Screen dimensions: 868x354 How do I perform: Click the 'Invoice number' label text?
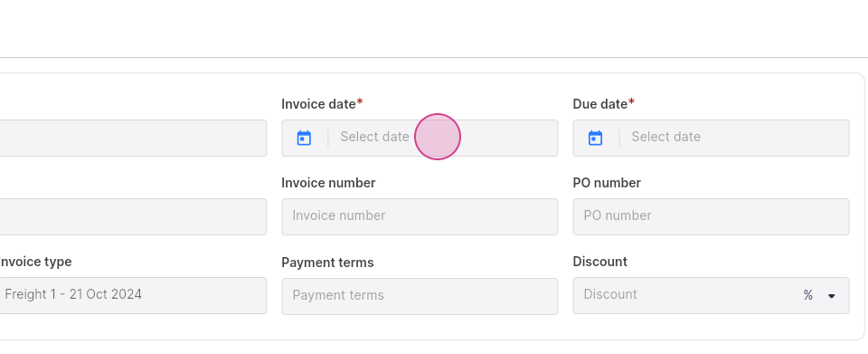328,183
